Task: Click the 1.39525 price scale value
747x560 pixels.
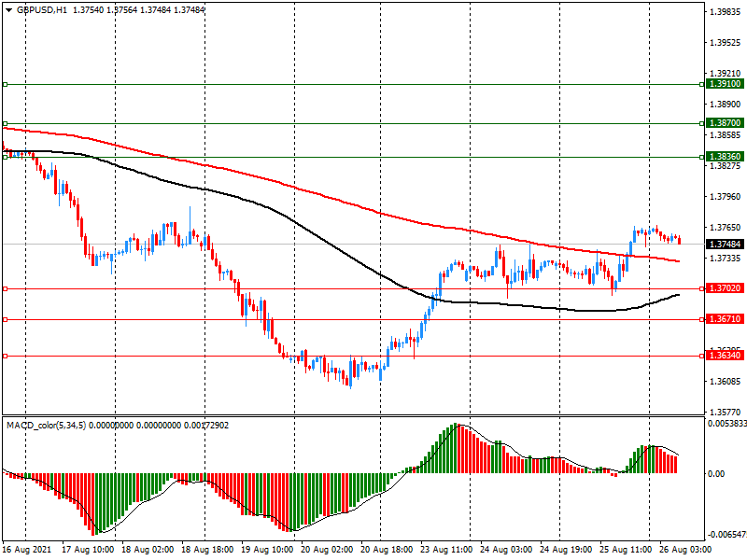Action: pyautogui.click(x=726, y=43)
